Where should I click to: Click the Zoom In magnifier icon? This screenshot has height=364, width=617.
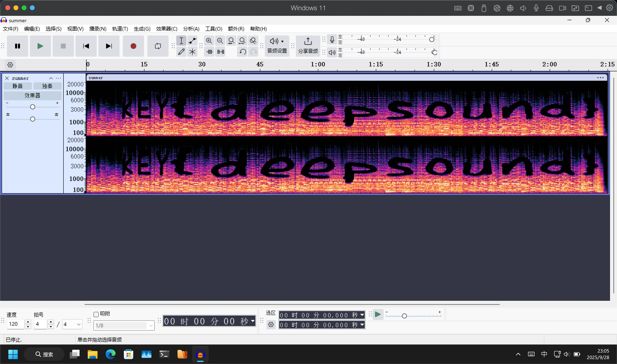(x=209, y=41)
